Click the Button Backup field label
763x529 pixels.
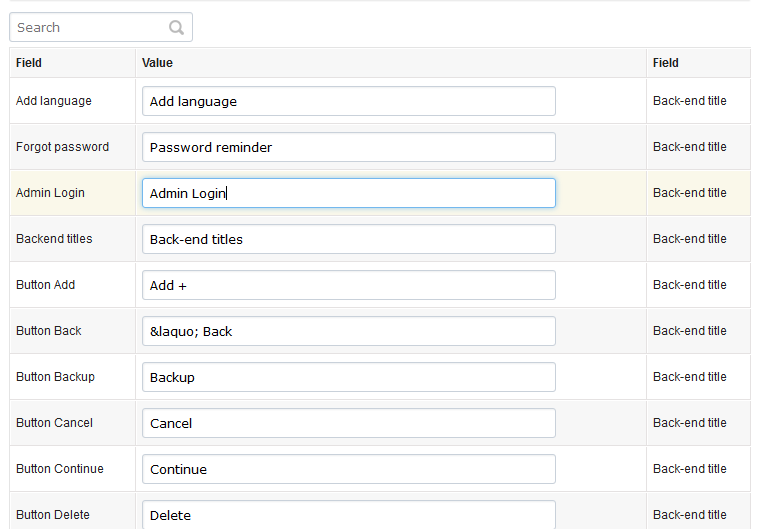point(55,377)
